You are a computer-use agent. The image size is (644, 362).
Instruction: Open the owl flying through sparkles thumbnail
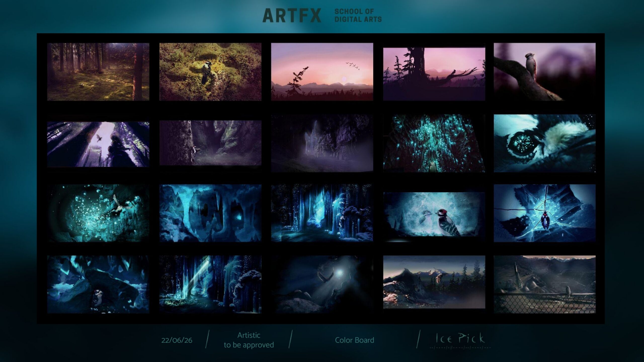[98, 213]
